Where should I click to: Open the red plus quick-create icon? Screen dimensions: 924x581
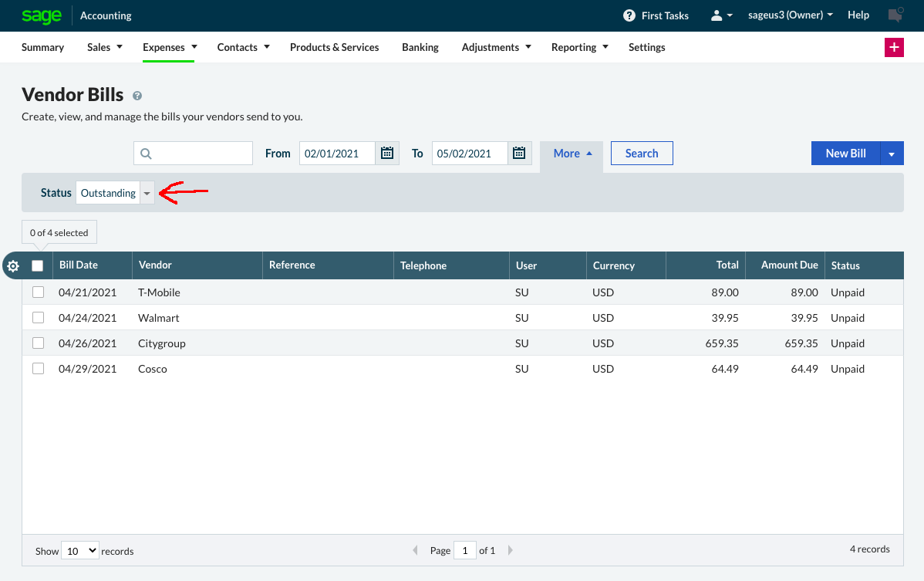coord(894,47)
